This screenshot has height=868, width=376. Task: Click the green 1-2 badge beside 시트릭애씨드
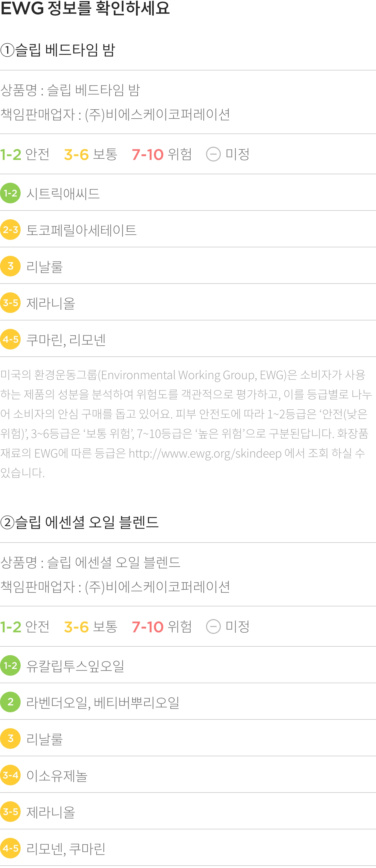[10, 193]
